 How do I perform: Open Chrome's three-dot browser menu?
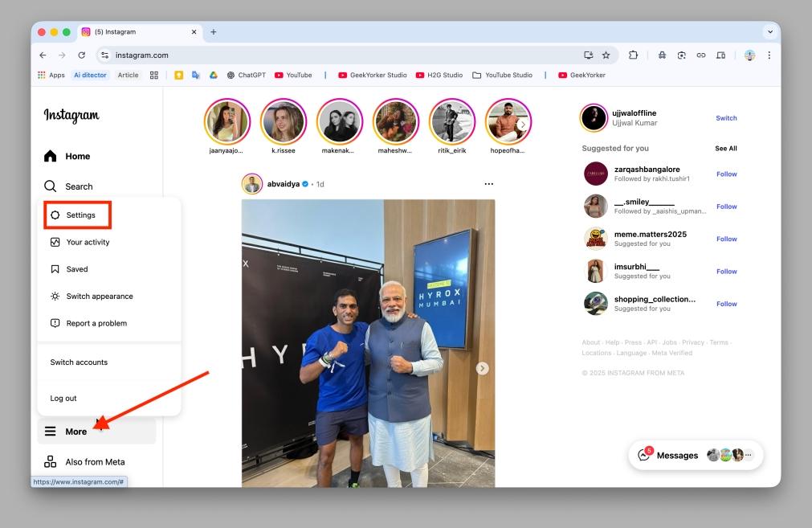coord(769,55)
